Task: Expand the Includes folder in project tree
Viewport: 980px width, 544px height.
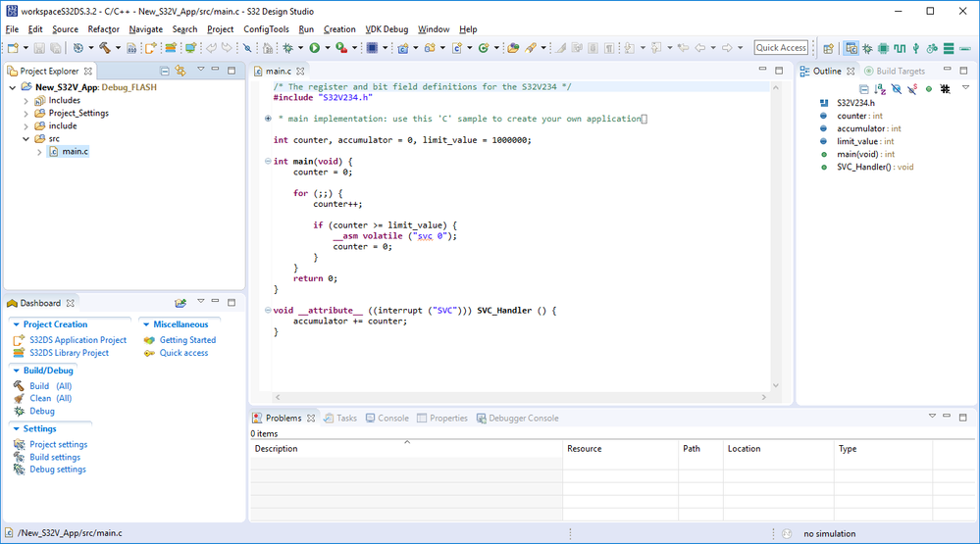Action: tap(26, 100)
